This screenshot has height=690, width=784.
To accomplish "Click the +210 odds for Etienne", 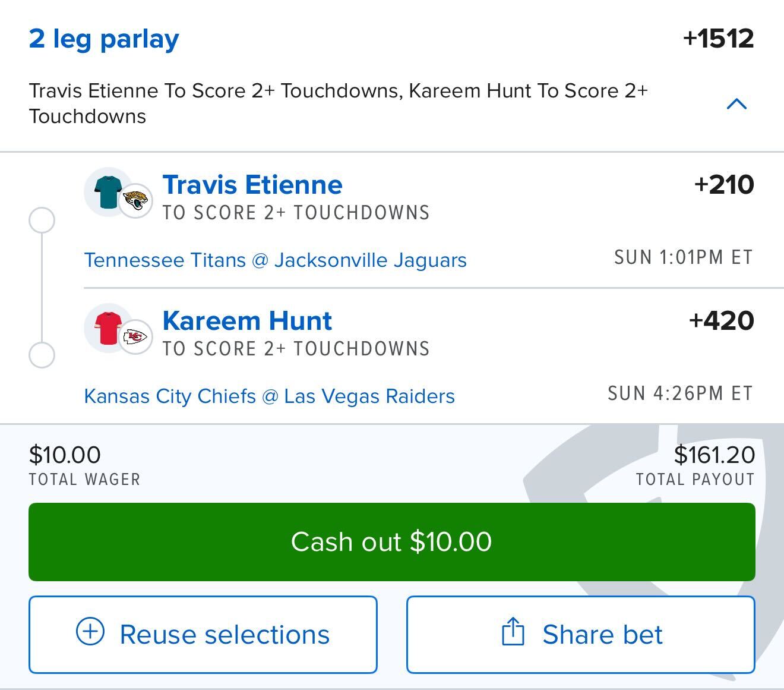I will pyautogui.click(x=723, y=185).
